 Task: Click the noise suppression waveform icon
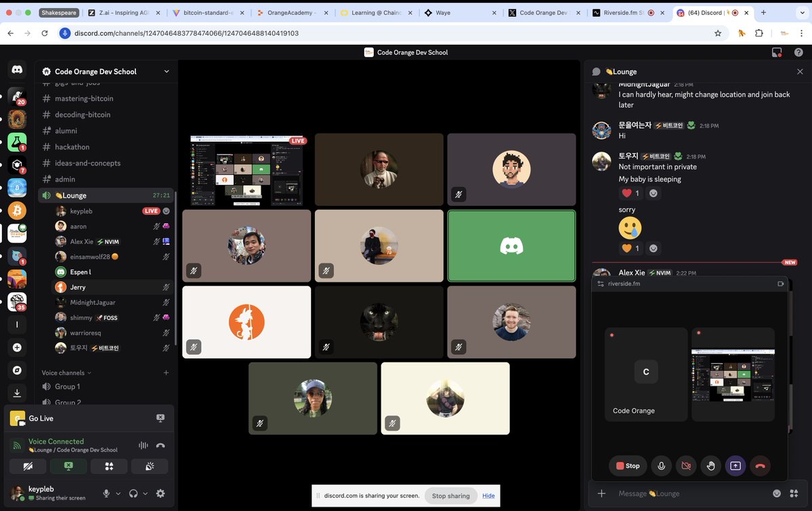tap(143, 445)
